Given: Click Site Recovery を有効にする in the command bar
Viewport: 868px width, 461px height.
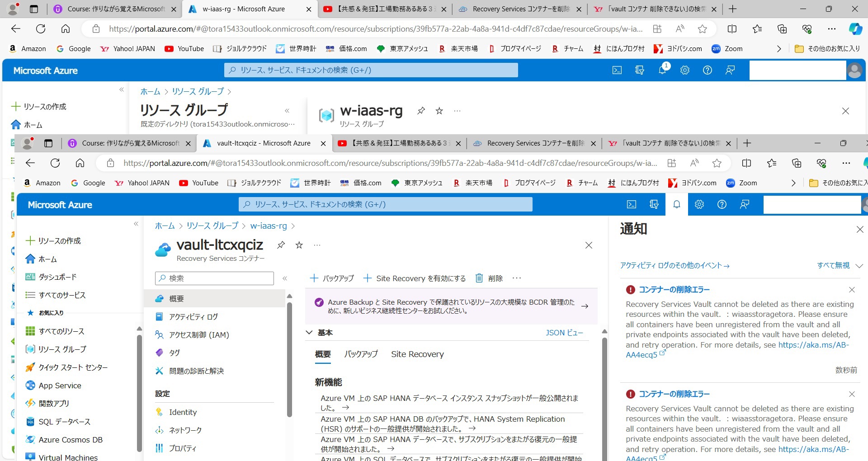Looking at the screenshot, I should 415,278.
